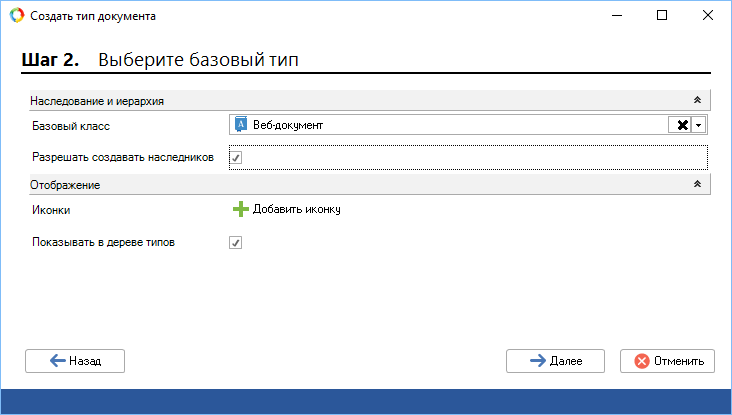This screenshot has height=415, width=732.
Task: Toggle the Разрешать создавать наследников checkbox
Action: click(x=236, y=158)
